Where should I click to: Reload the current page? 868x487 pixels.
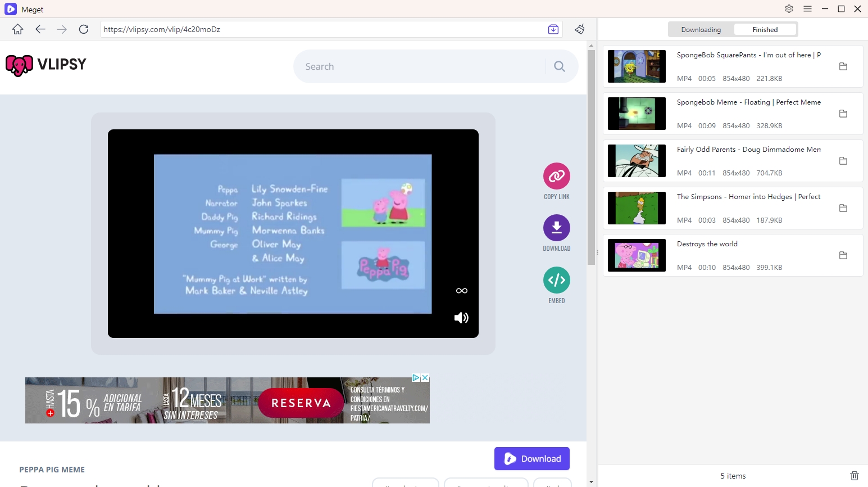[x=84, y=29]
